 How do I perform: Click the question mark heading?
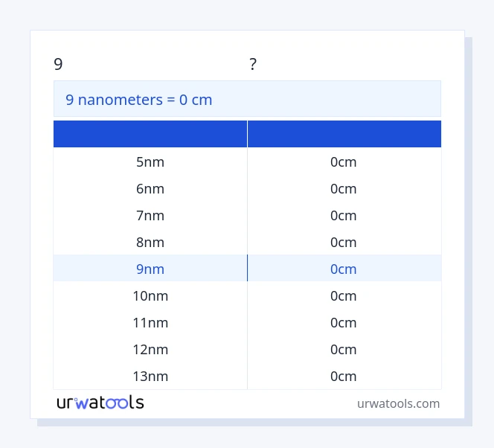point(253,65)
